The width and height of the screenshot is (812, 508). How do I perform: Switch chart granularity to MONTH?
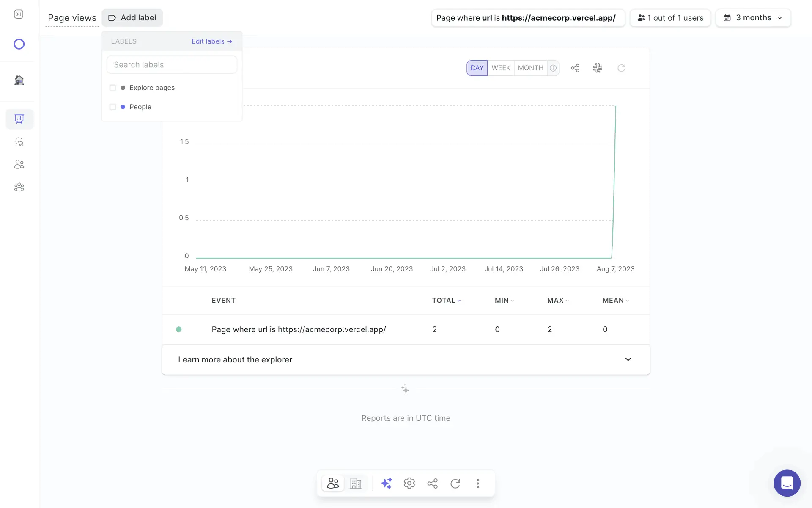point(530,68)
